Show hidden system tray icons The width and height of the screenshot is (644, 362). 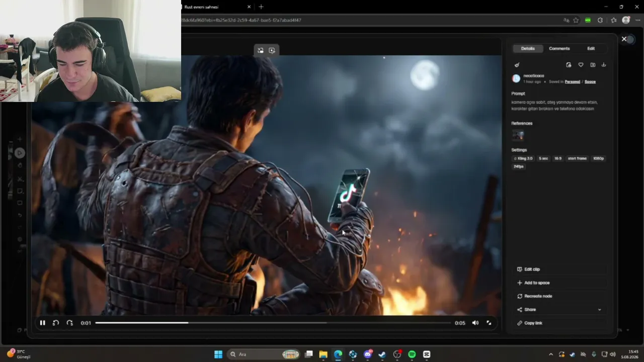tap(551, 354)
